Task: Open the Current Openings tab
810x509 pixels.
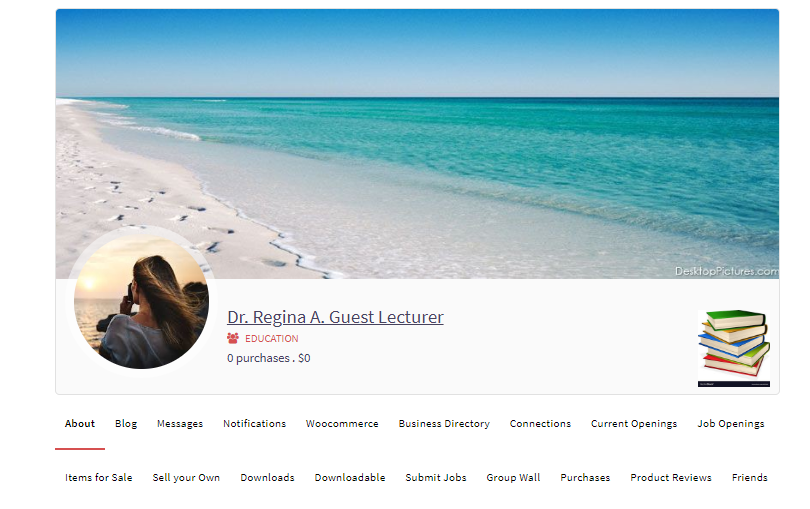Action: tap(634, 424)
